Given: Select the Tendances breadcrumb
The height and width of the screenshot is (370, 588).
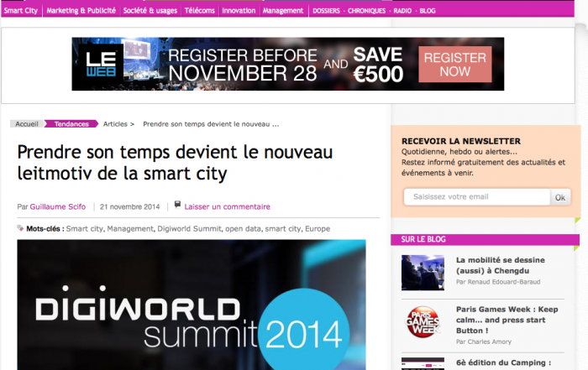Looking at the screenshot, I should [71, 124].
